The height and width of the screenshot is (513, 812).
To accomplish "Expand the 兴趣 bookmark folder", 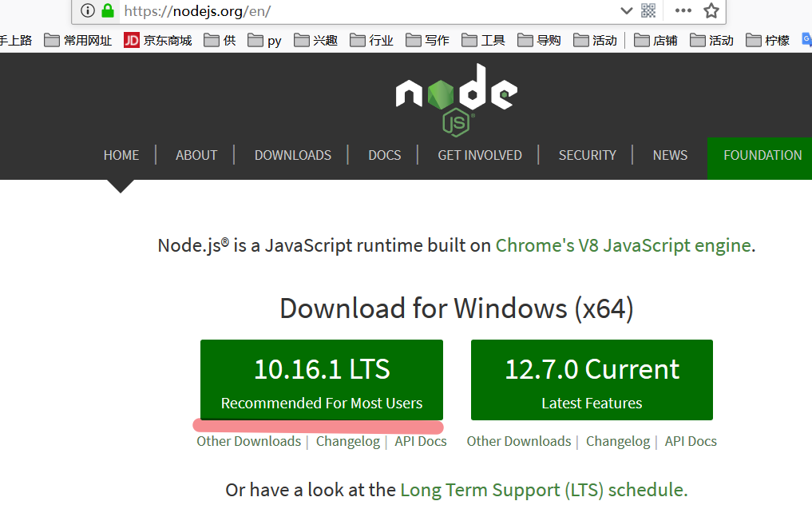I will click(316, 40).
